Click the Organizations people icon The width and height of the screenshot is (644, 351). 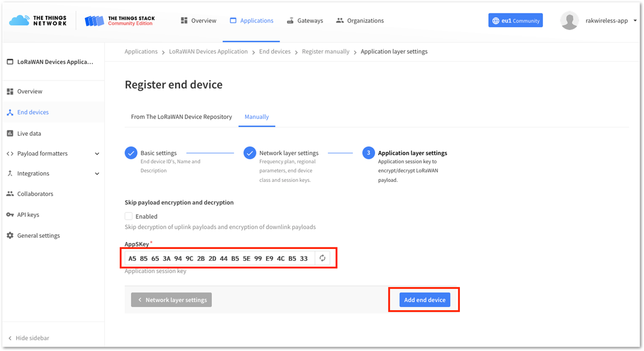[x=340, y=20]
